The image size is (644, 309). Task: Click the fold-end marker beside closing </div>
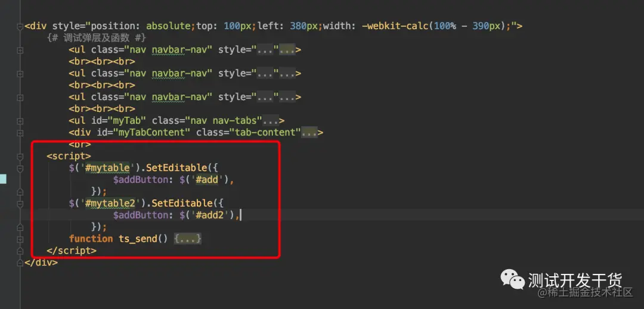(x=20, y=263)
